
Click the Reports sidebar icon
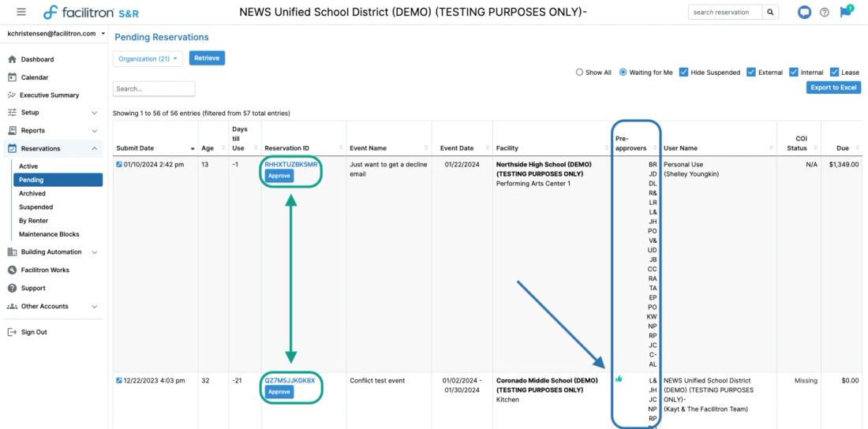coord(12,131)
